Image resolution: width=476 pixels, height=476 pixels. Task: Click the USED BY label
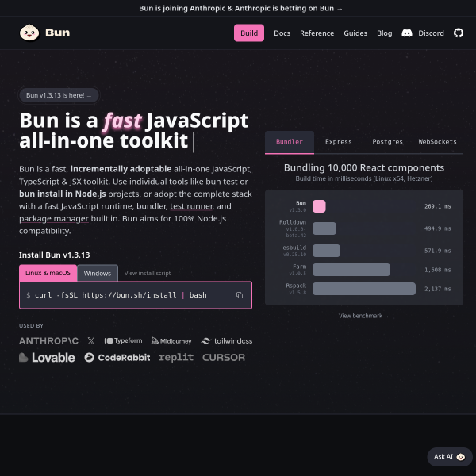[x=31, y=326]
